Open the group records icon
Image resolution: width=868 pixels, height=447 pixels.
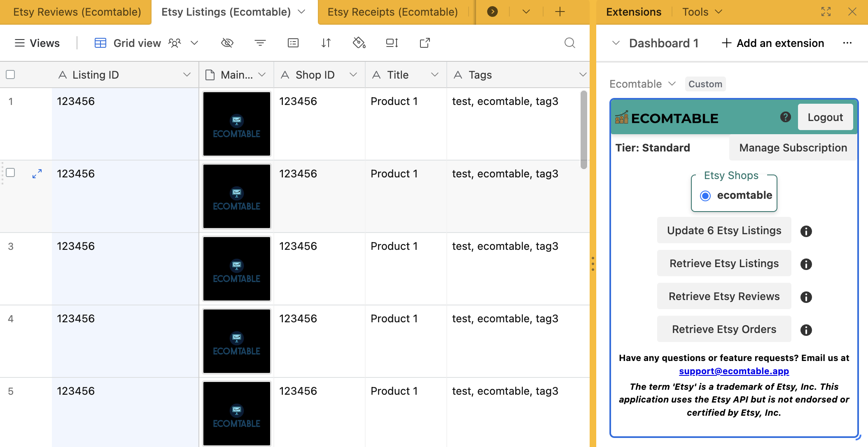click(x=293, y=43)
